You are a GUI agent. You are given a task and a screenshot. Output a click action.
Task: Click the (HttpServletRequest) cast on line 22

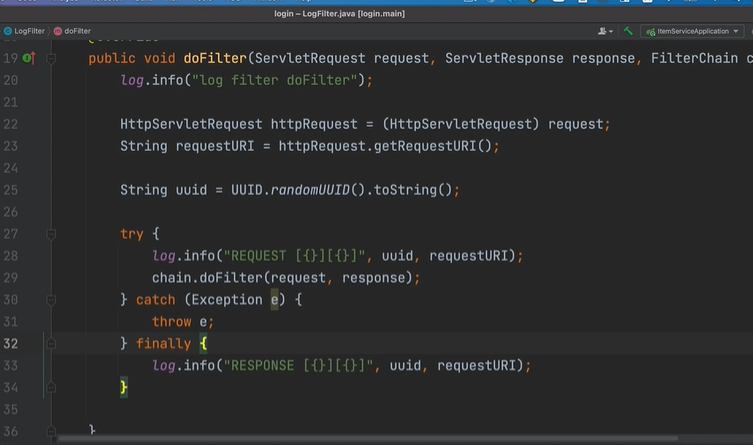click(x=461, y=124)
